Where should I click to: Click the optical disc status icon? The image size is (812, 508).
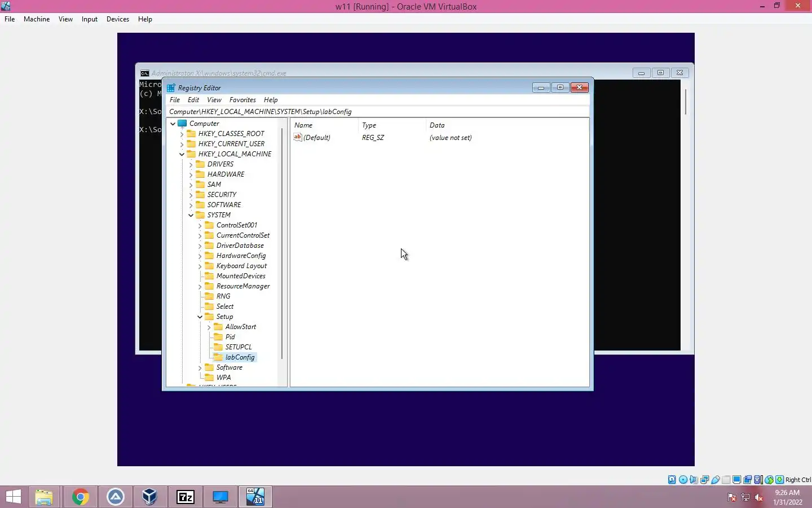(x=683, y=480)
